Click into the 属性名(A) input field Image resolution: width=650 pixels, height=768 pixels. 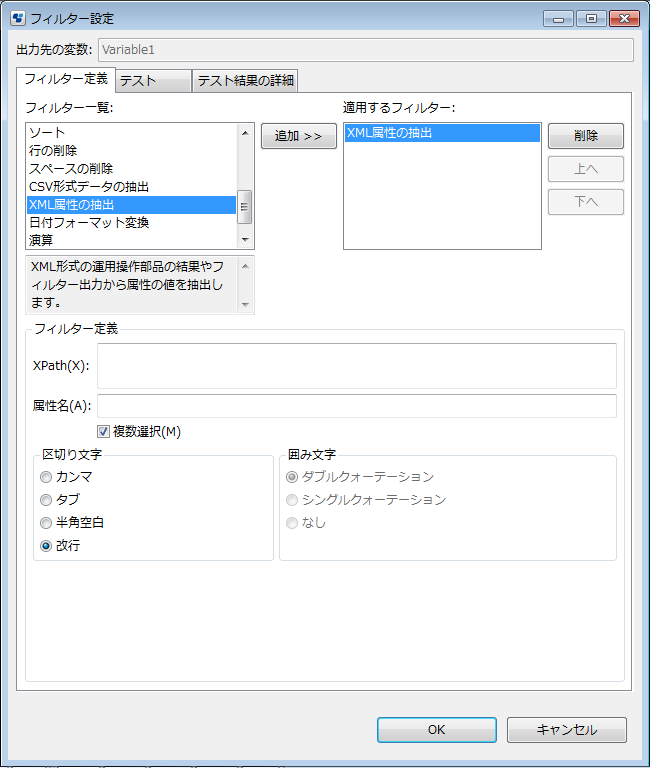[357, 406]
